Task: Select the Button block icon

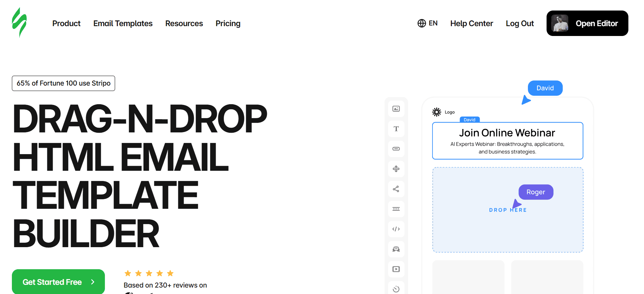Action: [396, 149]
